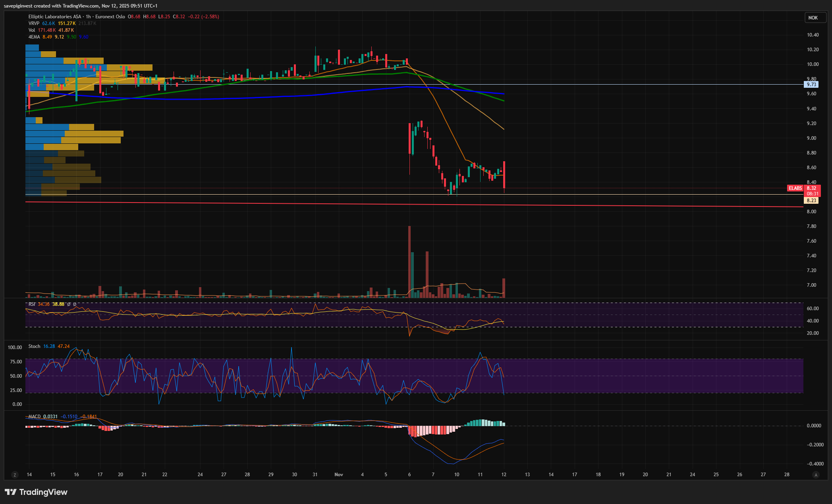Screen dimensions: 832x504
Task: Click the A auto-scale button at bottom-right
Action: [x=816, y=475]
